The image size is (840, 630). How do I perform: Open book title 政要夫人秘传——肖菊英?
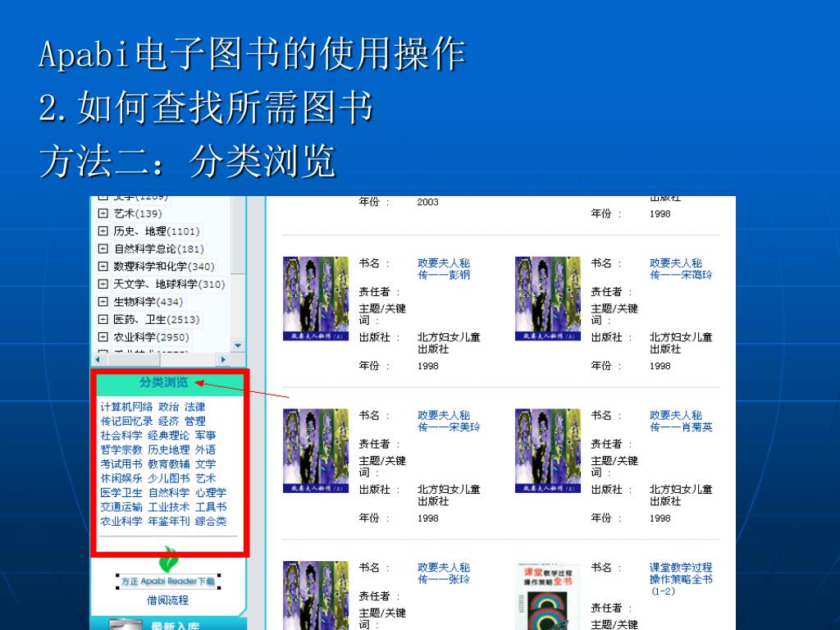pyautogui.click(x=681, y=422)
